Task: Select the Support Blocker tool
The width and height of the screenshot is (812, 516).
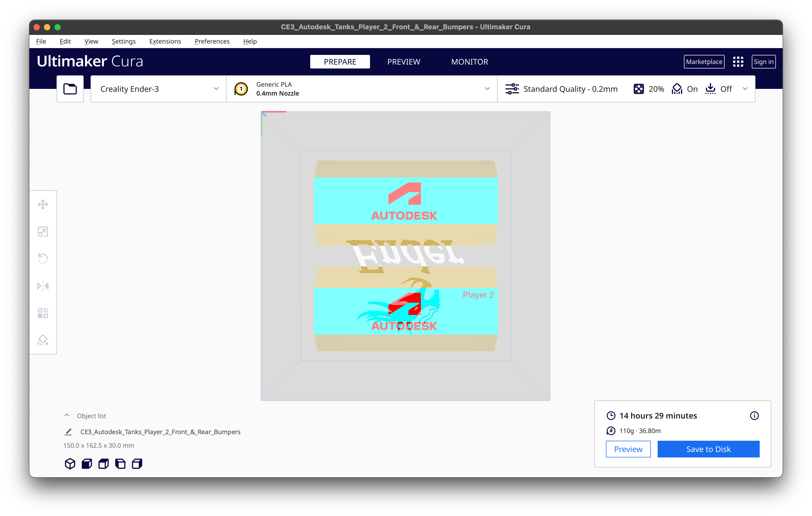Action: click(43, 340)
